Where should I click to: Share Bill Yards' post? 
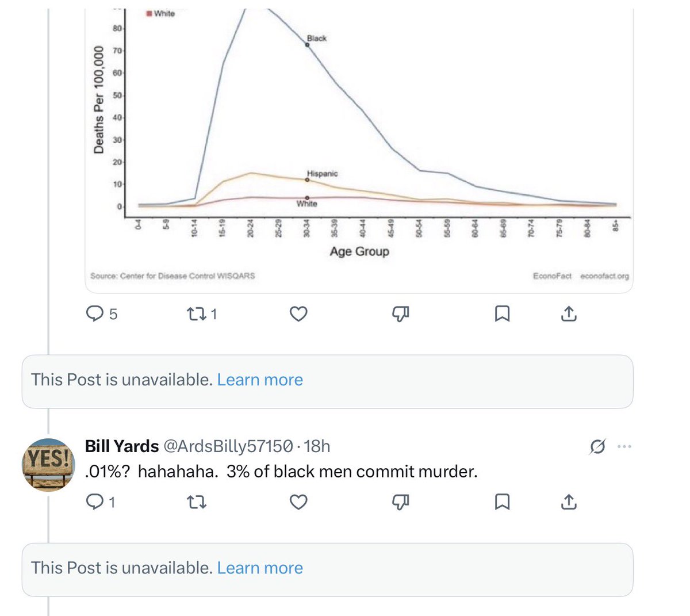[x=569, y=502]
